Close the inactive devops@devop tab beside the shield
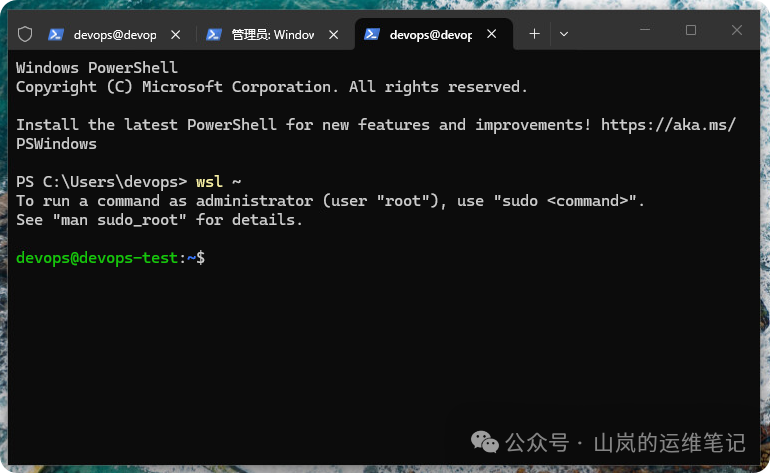Image resolution: width=770 pixels, height=473 pixels. pos(175,34)
